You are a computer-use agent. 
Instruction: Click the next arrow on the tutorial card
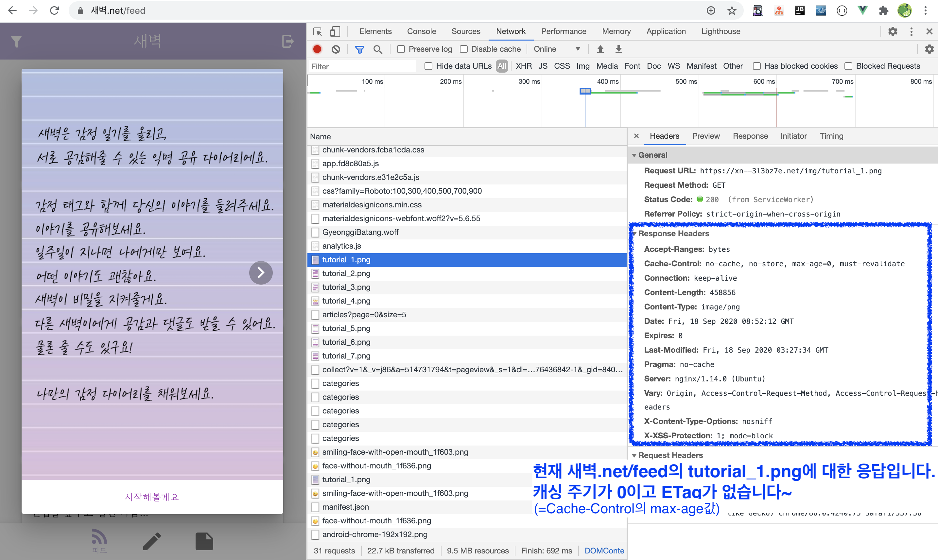coord(261,272)
